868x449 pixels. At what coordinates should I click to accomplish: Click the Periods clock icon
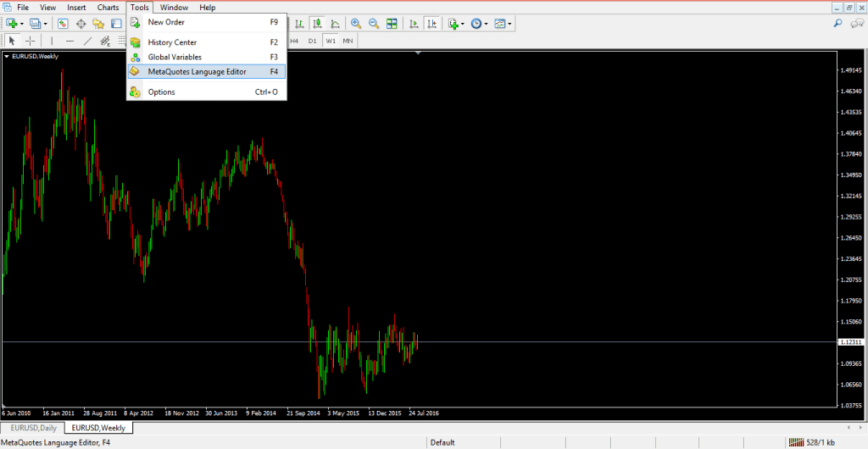pos(476,23)
